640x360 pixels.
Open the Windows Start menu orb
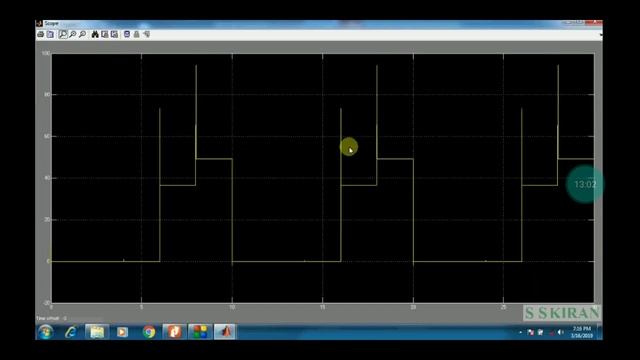click(45, 332)
